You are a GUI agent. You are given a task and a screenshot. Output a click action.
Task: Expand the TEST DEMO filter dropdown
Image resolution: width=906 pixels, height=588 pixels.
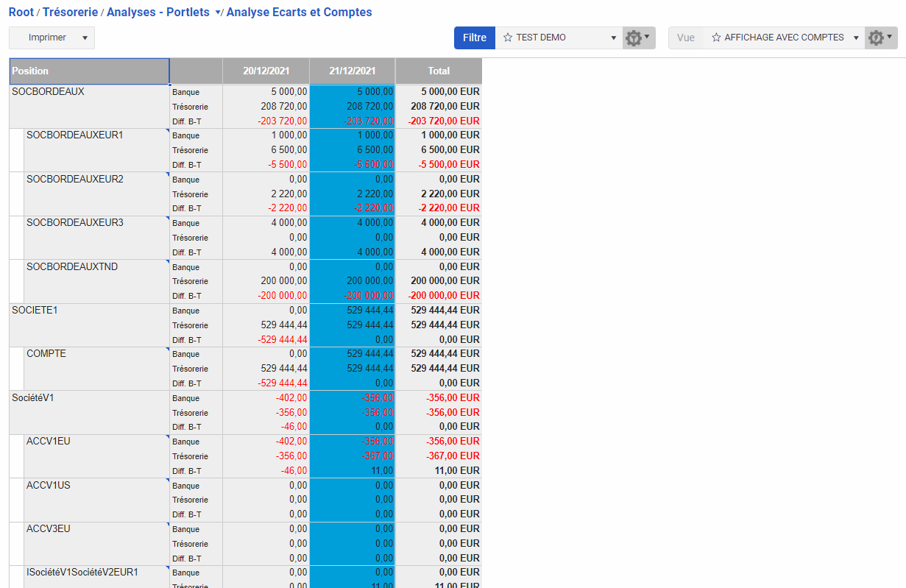614,38
